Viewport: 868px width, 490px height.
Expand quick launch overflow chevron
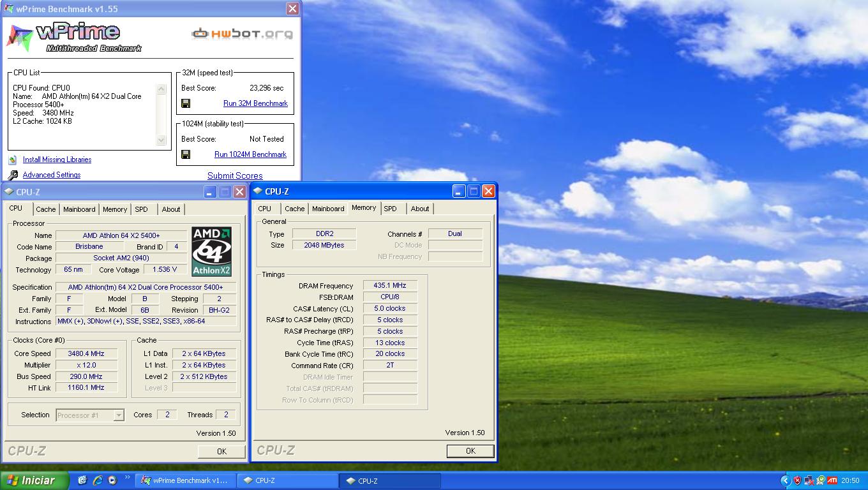[128, 477]
